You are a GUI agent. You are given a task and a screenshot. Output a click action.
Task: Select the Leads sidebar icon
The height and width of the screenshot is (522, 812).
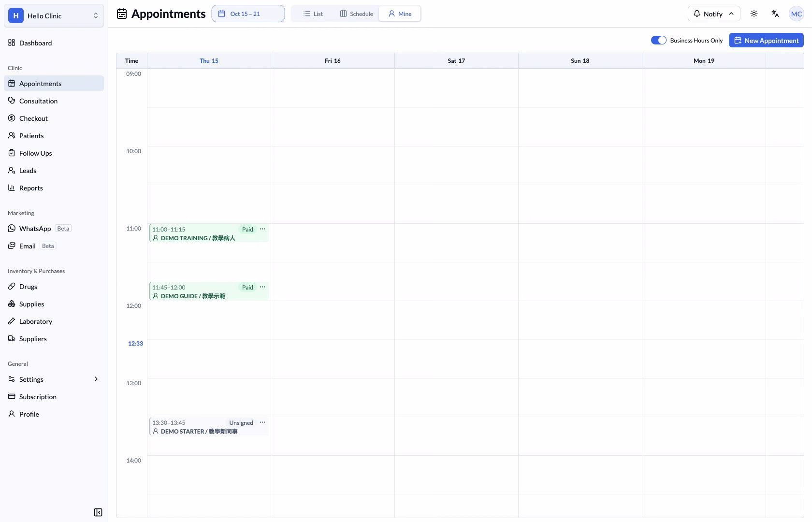click(x=12, y=170)
